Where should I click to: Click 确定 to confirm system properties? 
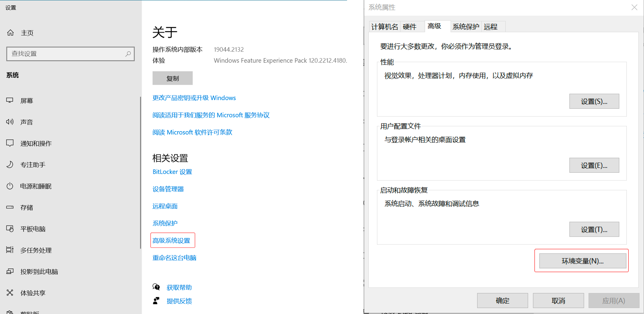pos(502,301)
